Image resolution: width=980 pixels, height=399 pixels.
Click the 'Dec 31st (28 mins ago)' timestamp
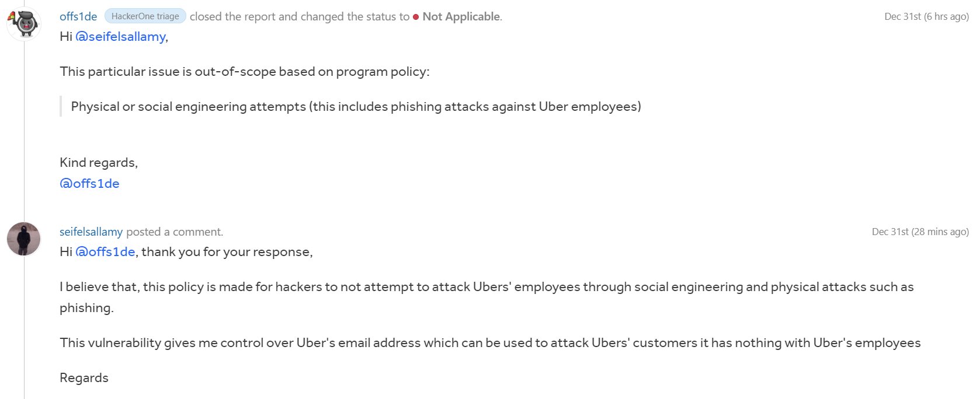click(920, 232)
